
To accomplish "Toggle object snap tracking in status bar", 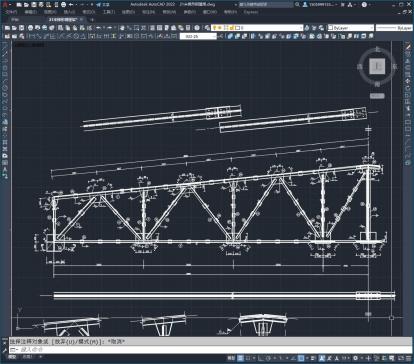I will pos(293,358).
